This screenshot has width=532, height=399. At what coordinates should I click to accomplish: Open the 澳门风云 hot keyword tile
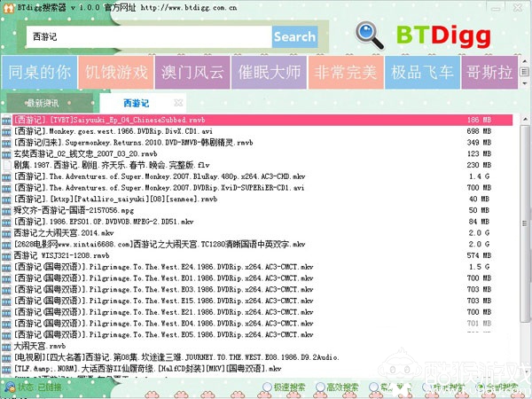click(192, 73)
